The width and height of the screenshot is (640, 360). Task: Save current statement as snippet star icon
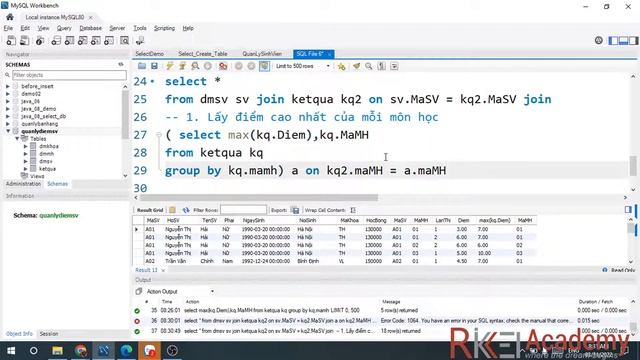(x=341, y=66)
